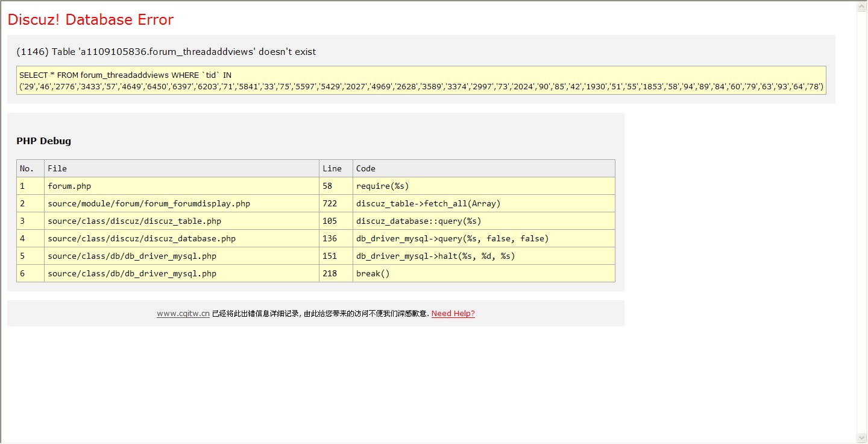Click row number 4 cell
The height and width of the screenshot is (444, 868).
click(30, 238)
